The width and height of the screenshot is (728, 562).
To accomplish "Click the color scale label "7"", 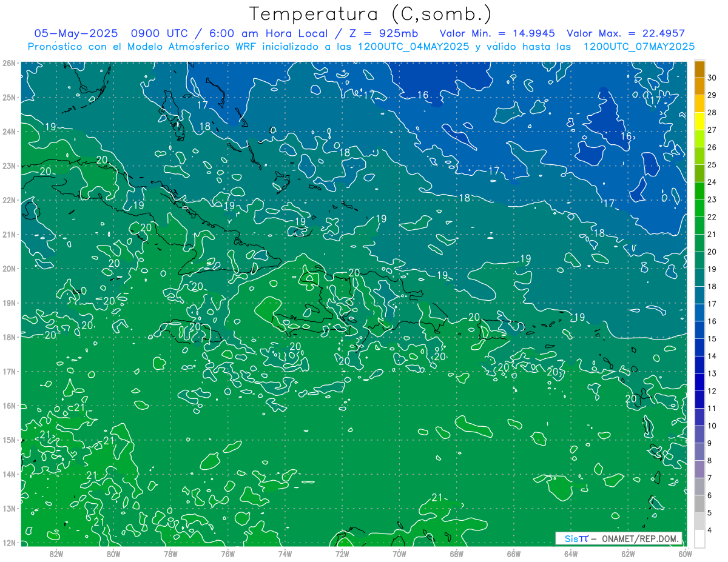I will (x=710, y=478).
